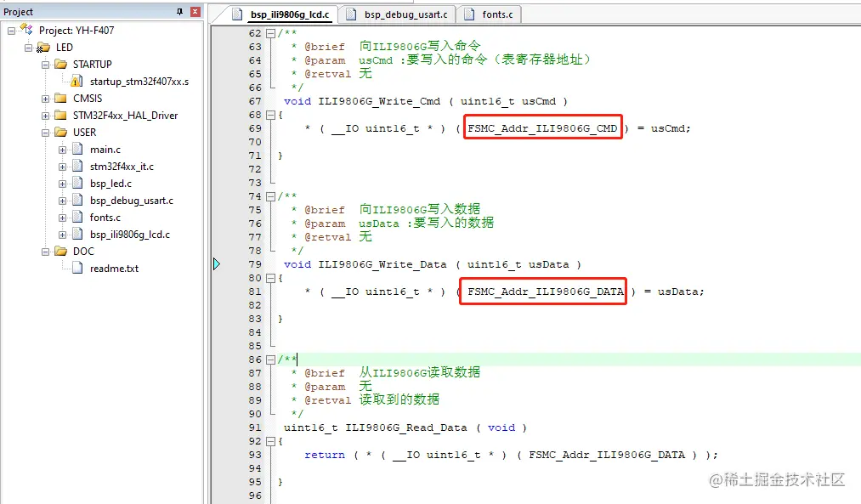Collapse the DOC folder group
The width and height of the screenshot is (861, 504).
(45, 252)
